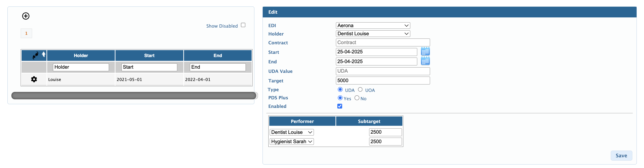Click the Start filter input field
The width and height of the screenshot is (644, 168).
(149, 67)
